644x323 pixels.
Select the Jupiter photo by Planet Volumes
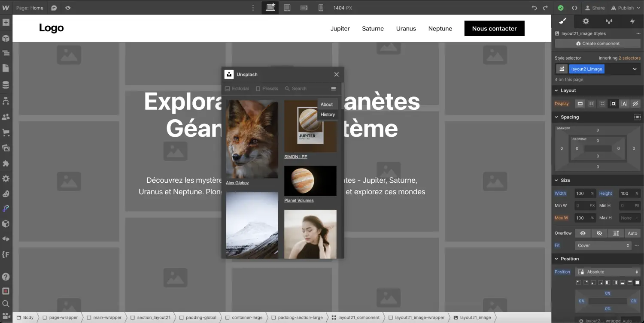(310, 181)
